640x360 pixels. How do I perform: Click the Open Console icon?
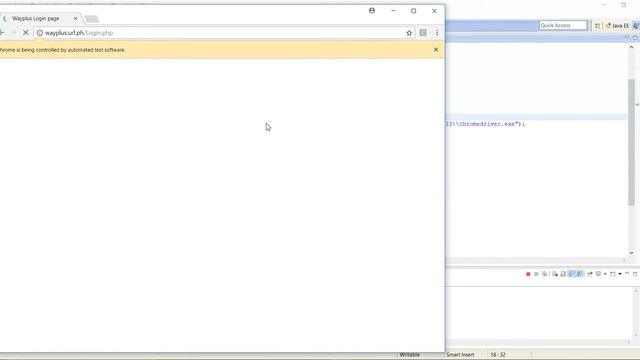(x=613, y=274)
